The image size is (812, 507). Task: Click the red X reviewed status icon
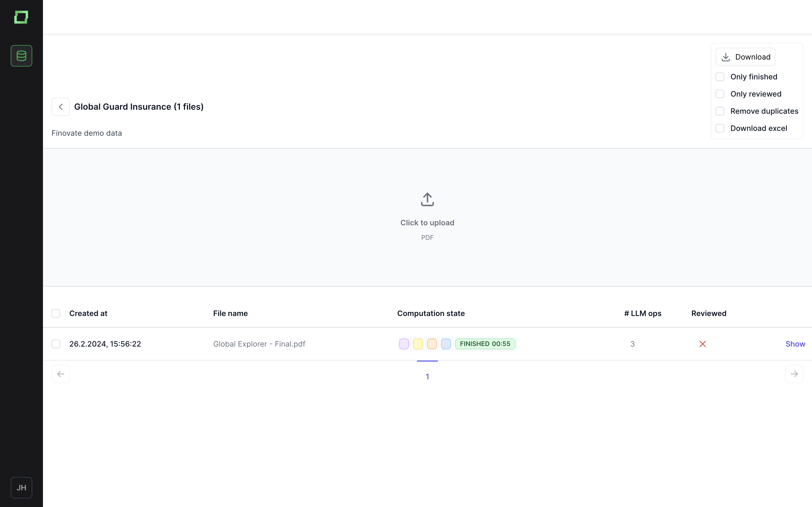[x=702, y=344]
